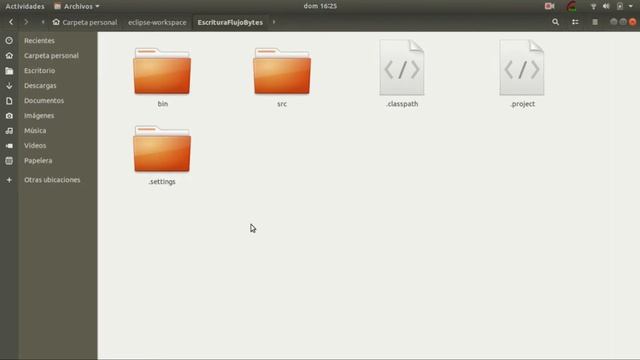Go to Carpeta personal in path bar
Screen dimensions: 640x360
point(85,22)
